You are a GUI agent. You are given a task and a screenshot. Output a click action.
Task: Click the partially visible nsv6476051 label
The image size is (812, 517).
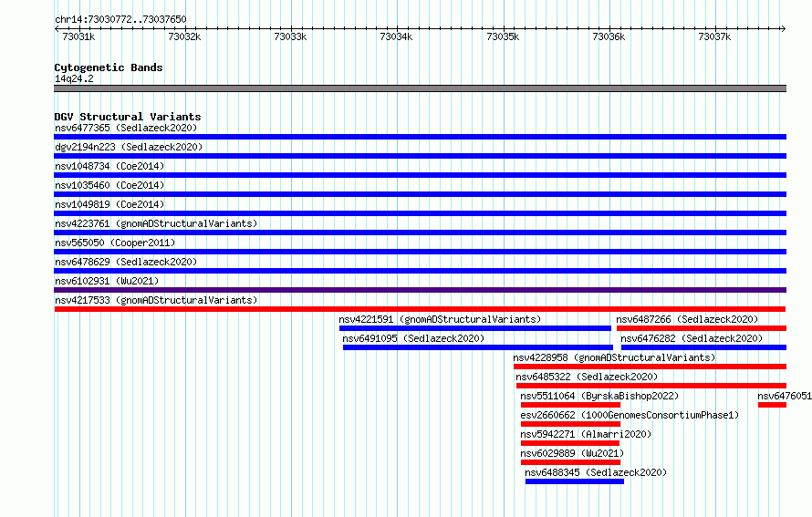(x=785, y=396)
